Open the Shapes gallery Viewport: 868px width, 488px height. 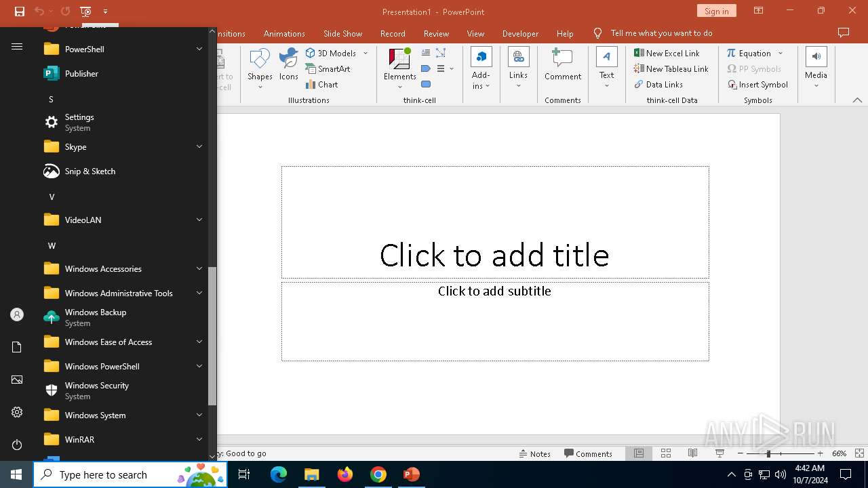click(260, 68)
